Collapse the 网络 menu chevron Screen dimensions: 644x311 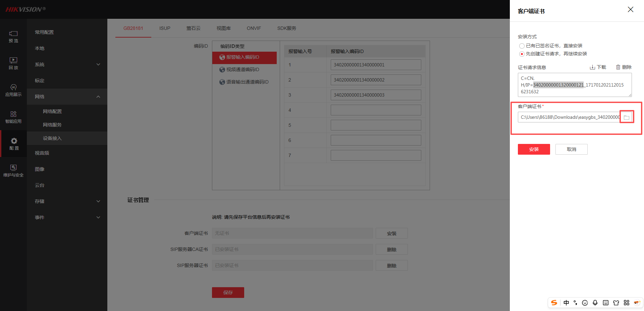98,97
